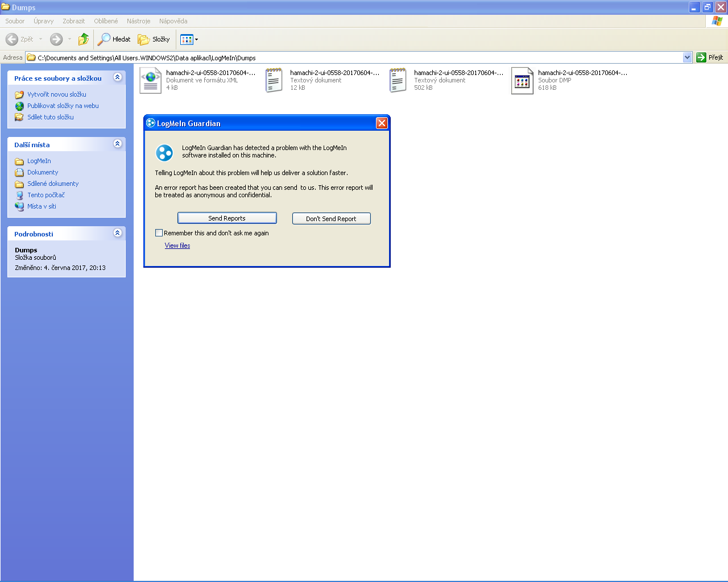This screenshot has height=582, width=728.
Task: Check Remember this and don't ask me again
Action: pyautogui.click(x=159, y=233)
